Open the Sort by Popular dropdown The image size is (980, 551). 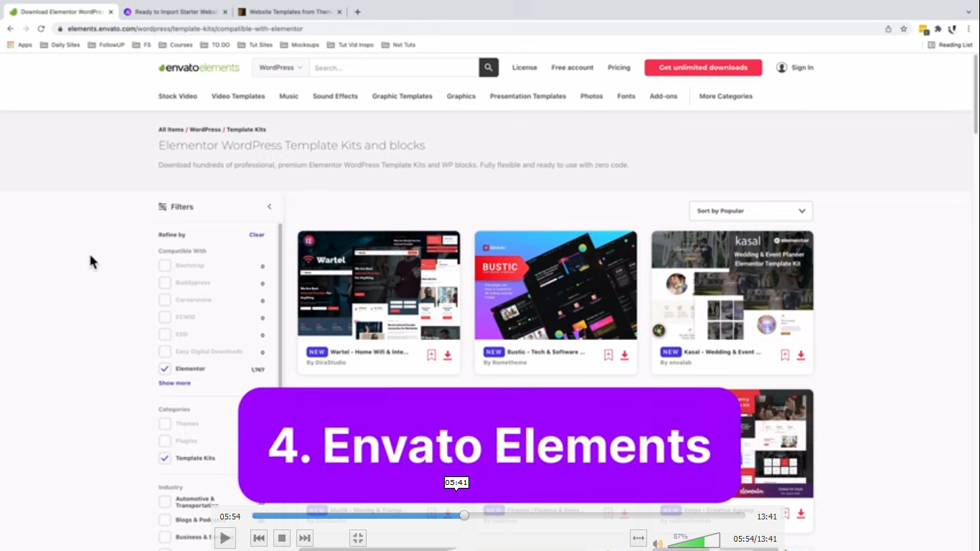pos(750,211)
